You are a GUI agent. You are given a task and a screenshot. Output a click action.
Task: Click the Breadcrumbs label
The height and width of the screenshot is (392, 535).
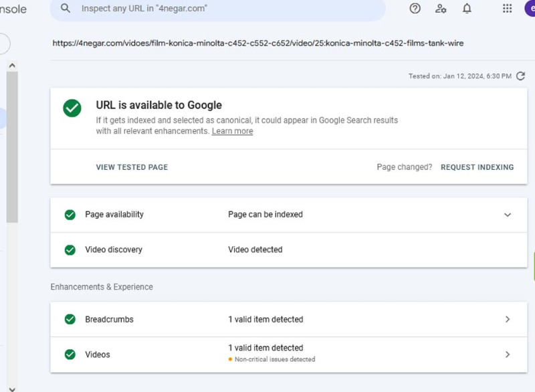[x=109, y=319]
